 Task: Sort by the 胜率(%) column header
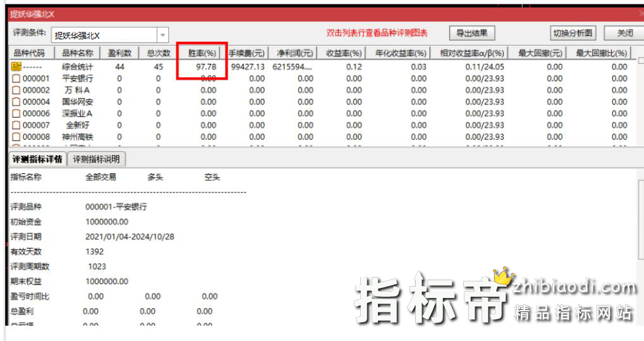point(202,53)
